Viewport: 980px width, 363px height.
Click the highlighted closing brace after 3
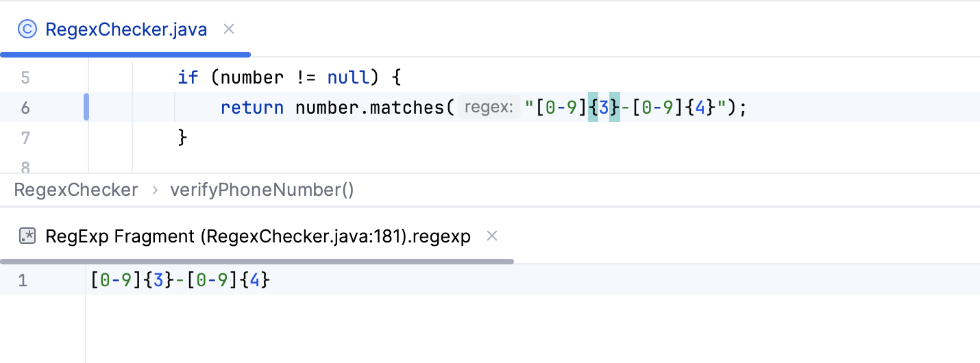tap(615, 108)
